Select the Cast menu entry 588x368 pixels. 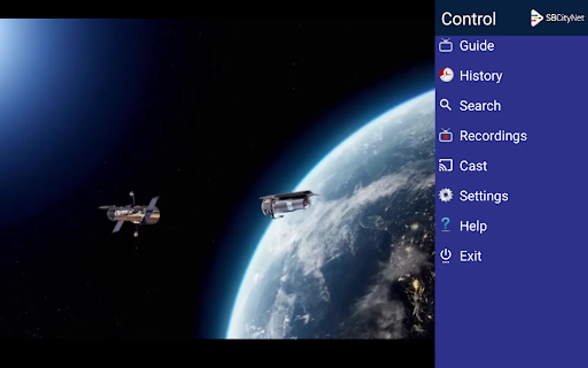click(x=511, y=166)
